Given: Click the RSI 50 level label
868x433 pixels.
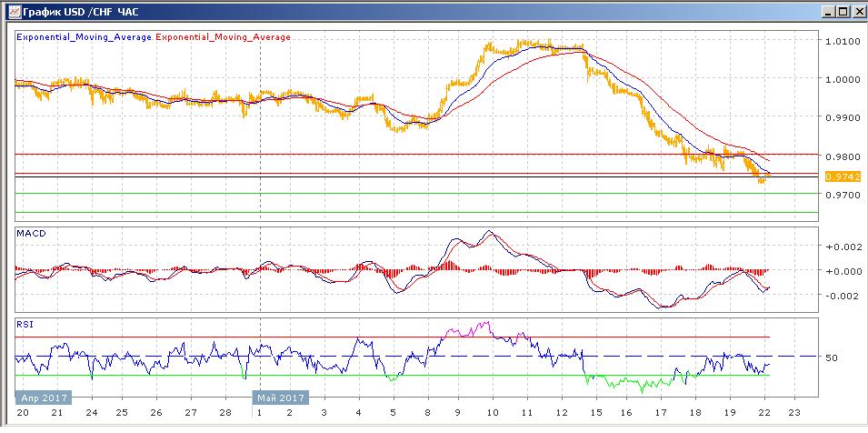Looking at the screenshot, I should (832, 357).
